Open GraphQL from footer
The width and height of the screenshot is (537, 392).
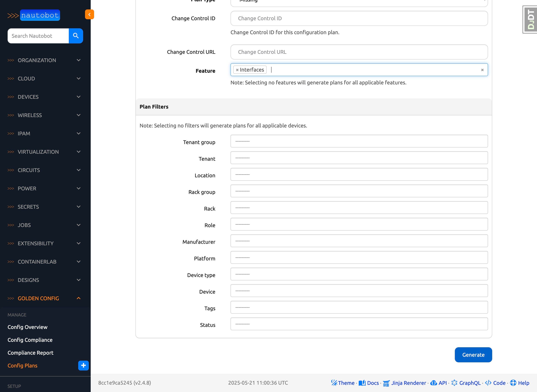(x=466, y=383)
